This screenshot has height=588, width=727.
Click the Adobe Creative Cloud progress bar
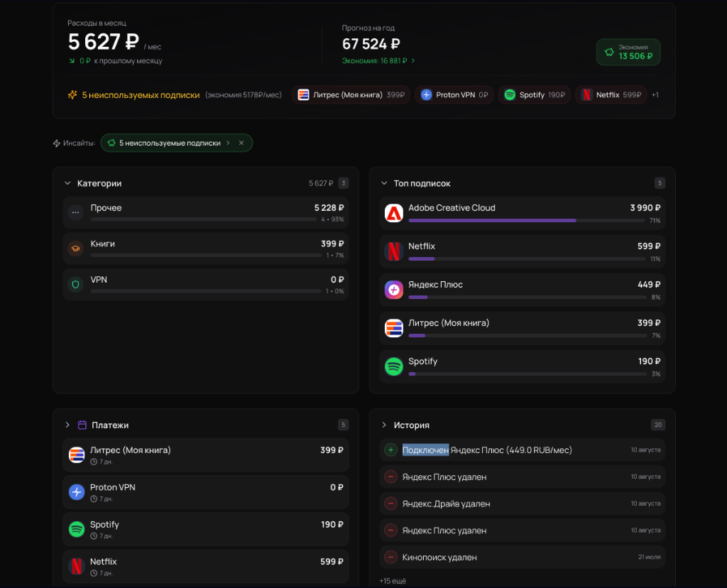528,221
